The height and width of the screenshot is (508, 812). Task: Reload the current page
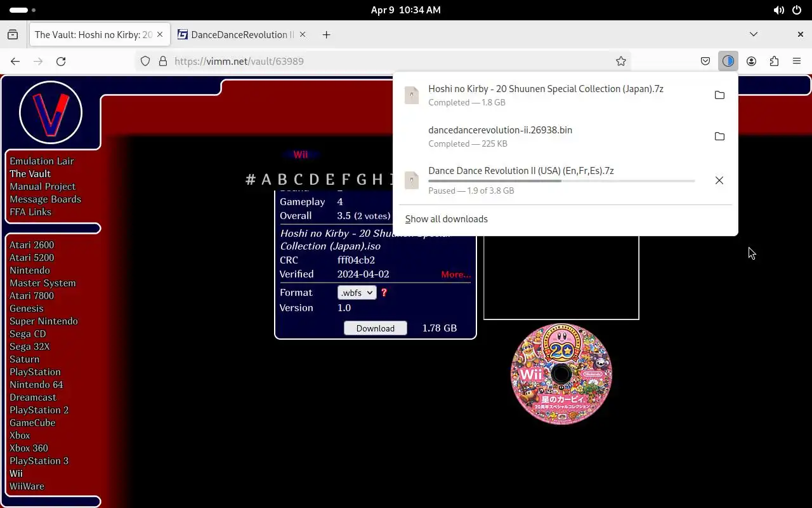pos(61,61)
